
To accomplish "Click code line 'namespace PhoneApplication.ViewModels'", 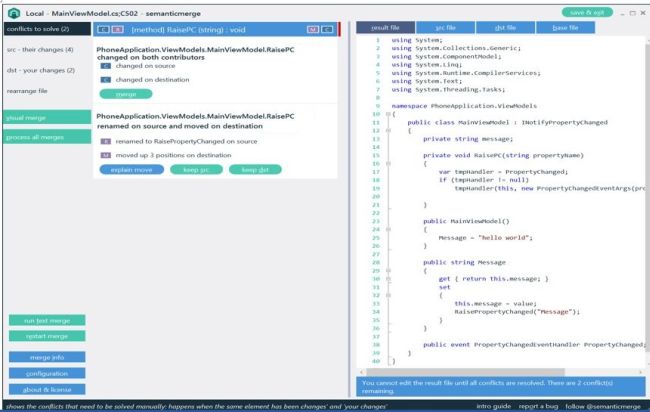I will pos(464,106).
